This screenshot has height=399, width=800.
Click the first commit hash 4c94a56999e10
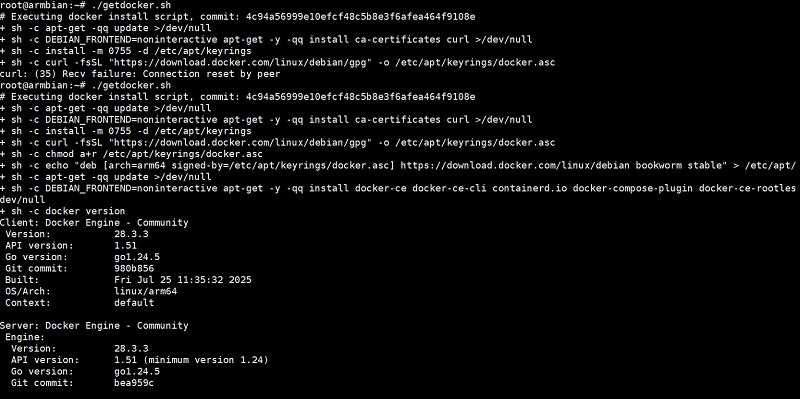pyautogui.click(x=360, y=16)
